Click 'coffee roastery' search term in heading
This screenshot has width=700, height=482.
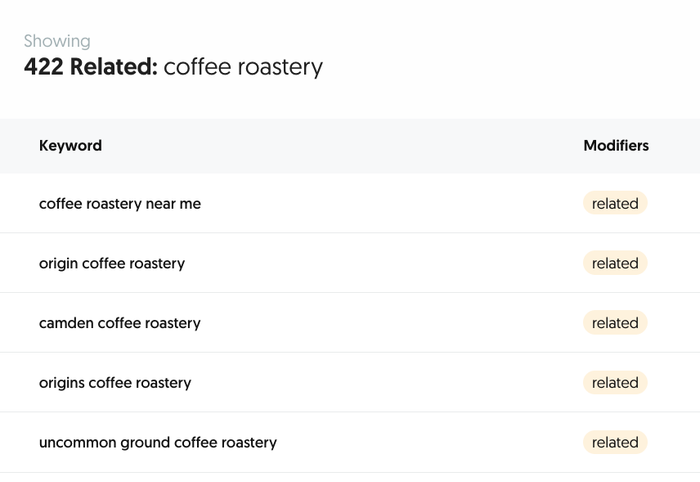click(243, 67)
